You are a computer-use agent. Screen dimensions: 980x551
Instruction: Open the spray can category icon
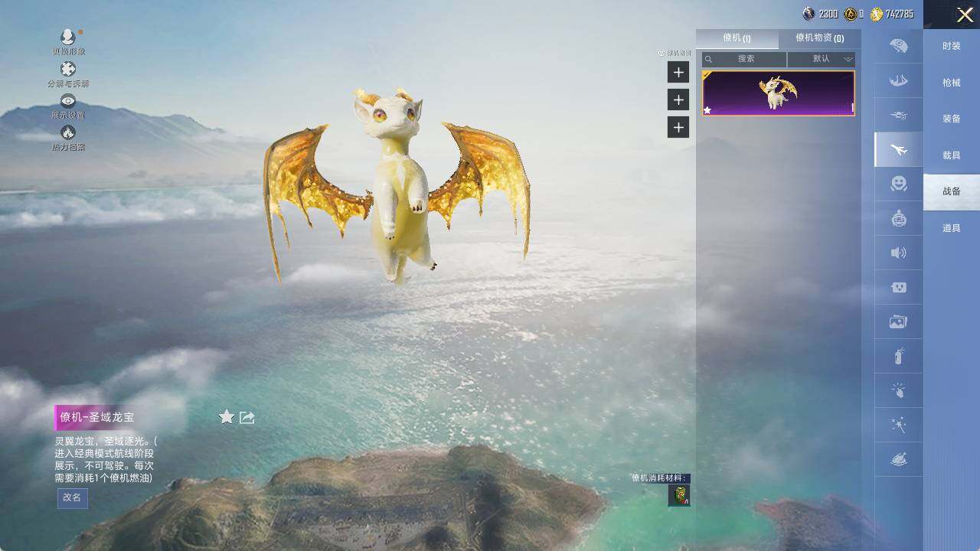click(899, 356)
